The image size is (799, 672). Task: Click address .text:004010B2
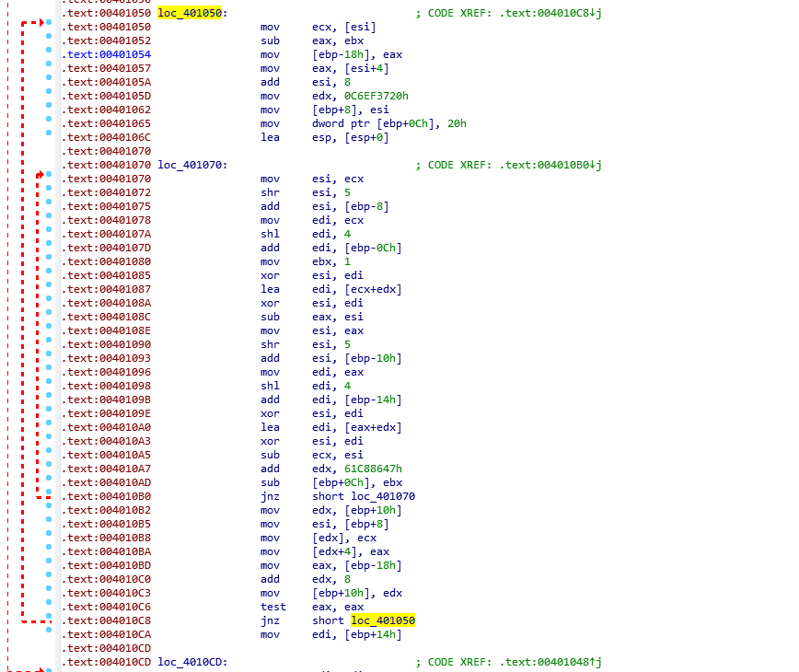[106, 510]
